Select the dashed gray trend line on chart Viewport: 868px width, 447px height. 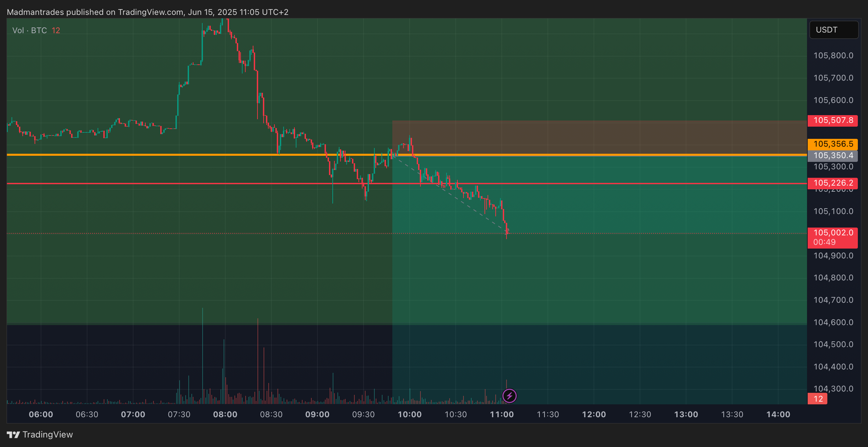point(451,194)
